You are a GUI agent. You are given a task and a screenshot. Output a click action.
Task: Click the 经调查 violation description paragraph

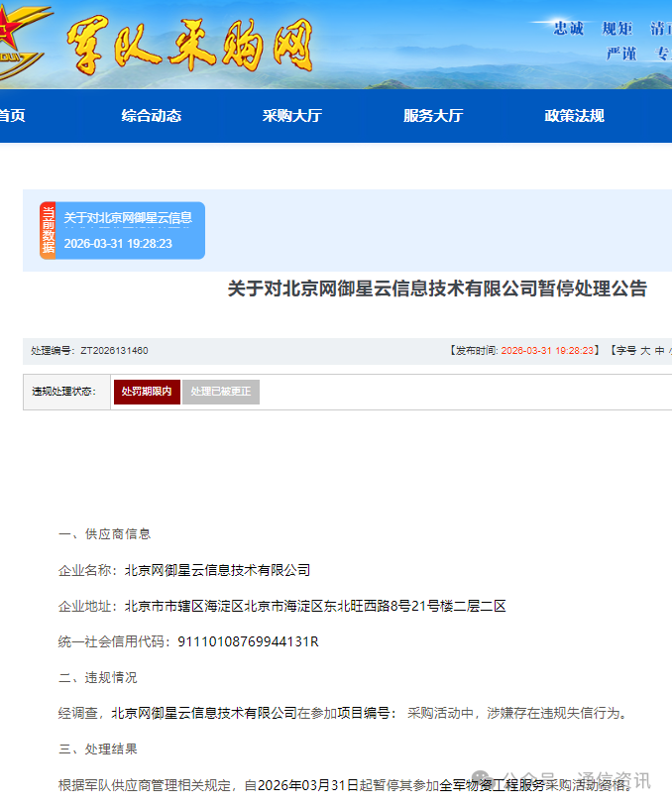tap(343, 714)
